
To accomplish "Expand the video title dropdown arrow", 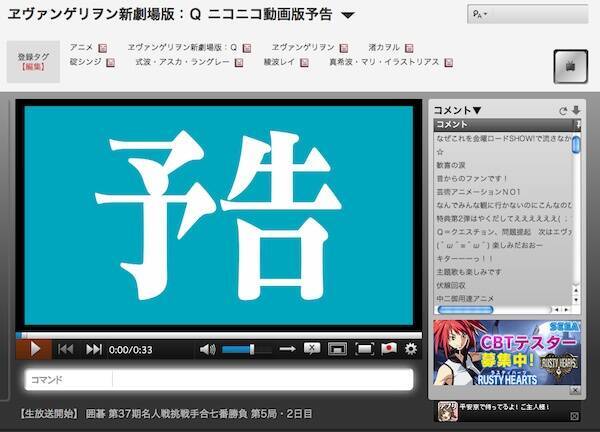I will click(347, 16).
